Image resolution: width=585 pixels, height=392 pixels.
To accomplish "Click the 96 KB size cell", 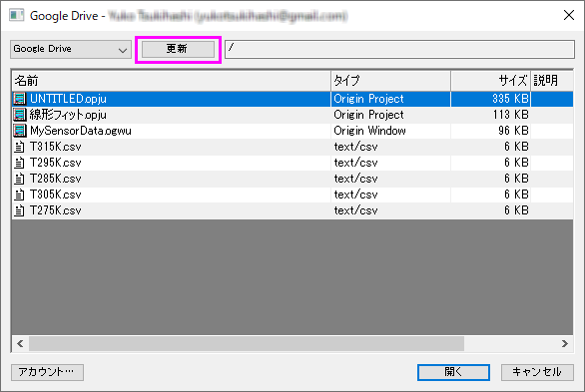I will [490, 131].
